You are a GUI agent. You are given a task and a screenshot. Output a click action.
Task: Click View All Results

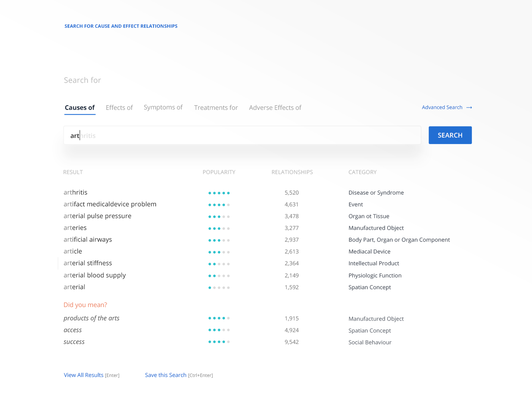coord(84,375)
